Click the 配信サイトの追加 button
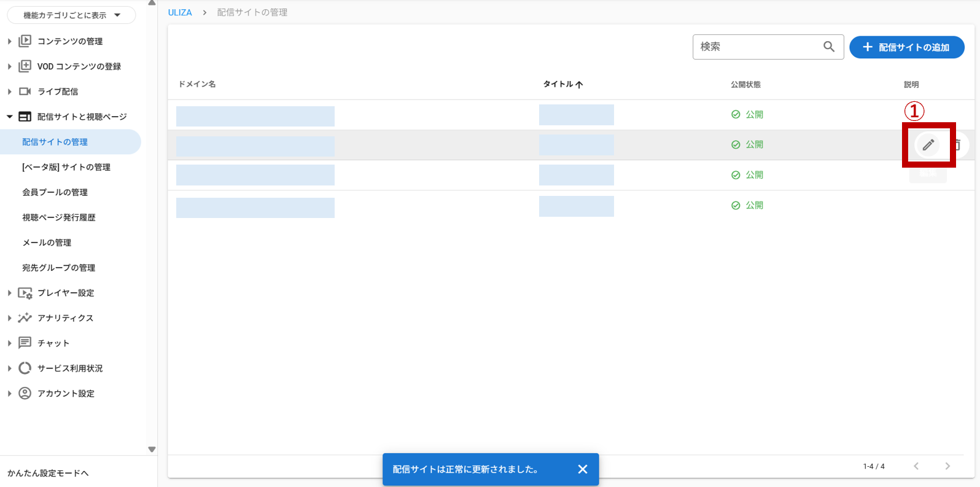Image resolution: width=980 pixels, height=487 pixels. coord(906,47)
